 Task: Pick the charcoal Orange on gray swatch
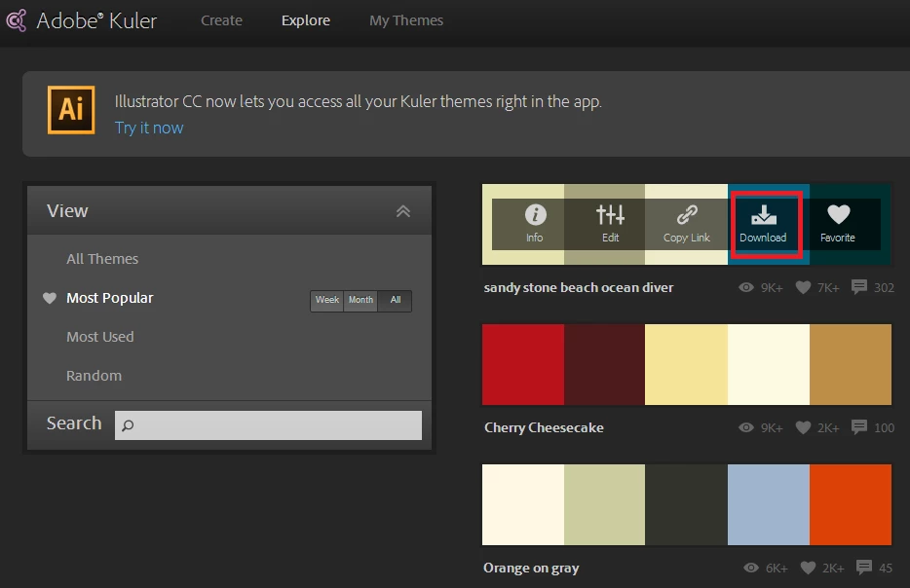pyautogui.click(x=686, y=504)
